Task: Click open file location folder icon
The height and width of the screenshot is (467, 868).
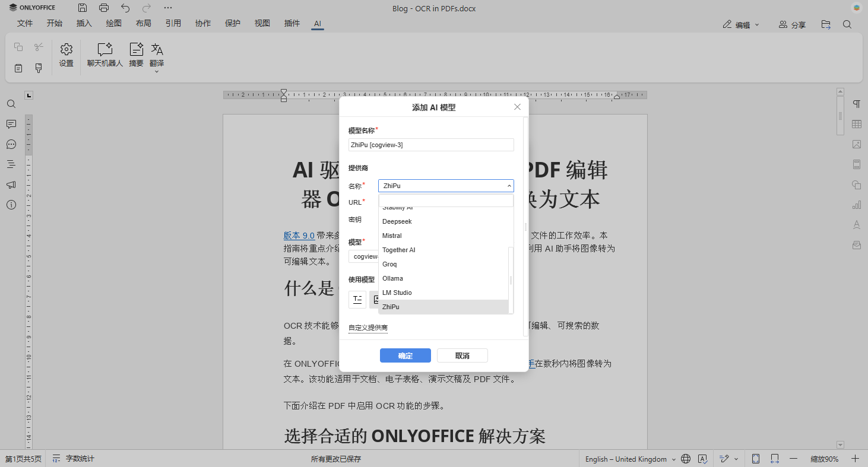Action: [826, 24]
